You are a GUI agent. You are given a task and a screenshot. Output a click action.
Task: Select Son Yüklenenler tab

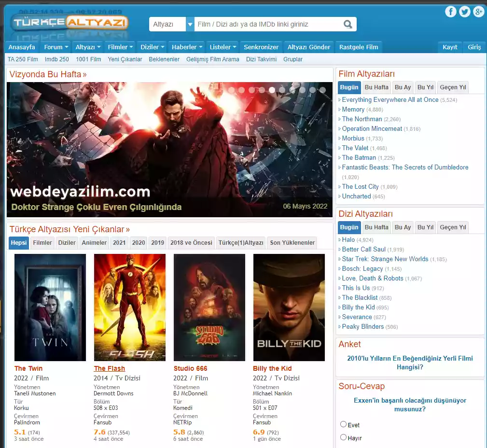(292, 243)
